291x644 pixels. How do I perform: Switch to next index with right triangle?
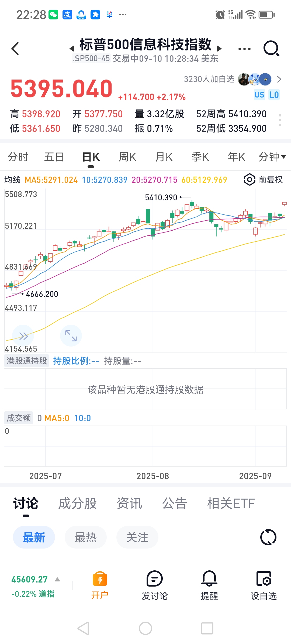coord(219,48)
